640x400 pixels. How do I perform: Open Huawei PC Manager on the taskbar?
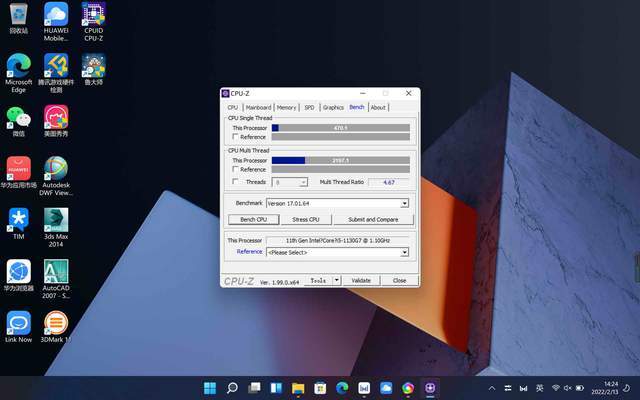364,388
